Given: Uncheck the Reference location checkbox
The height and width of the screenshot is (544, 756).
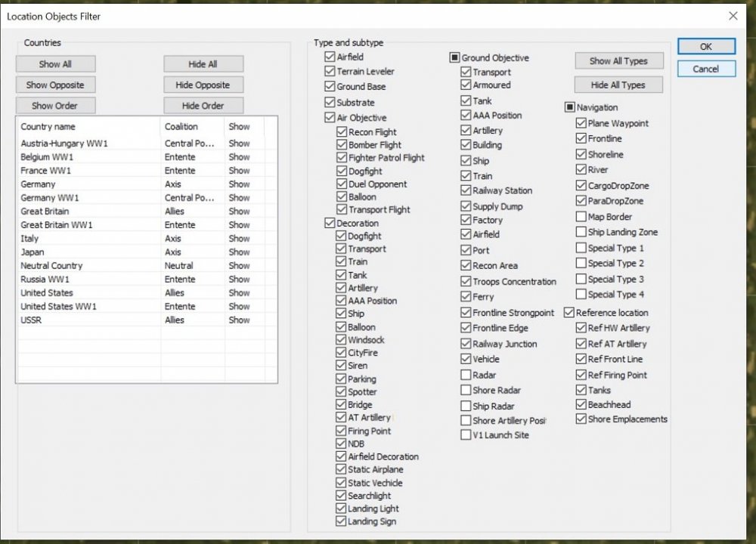Looking at the screenshot, I should [569, 312].
